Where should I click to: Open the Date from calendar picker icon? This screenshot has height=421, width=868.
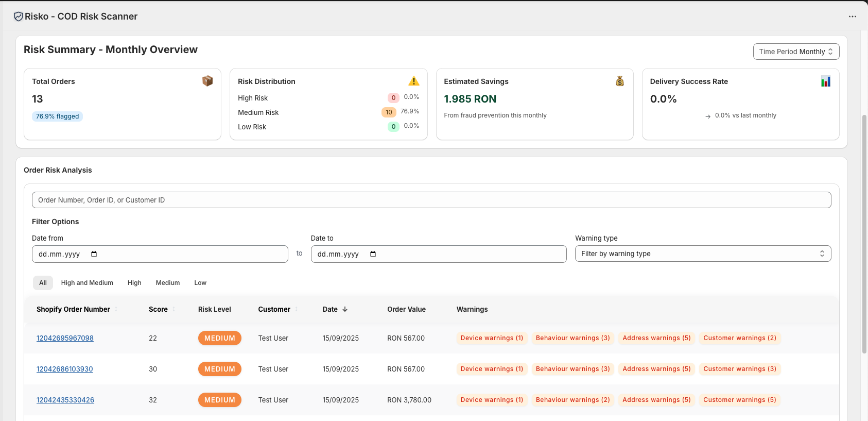(94, 254)
